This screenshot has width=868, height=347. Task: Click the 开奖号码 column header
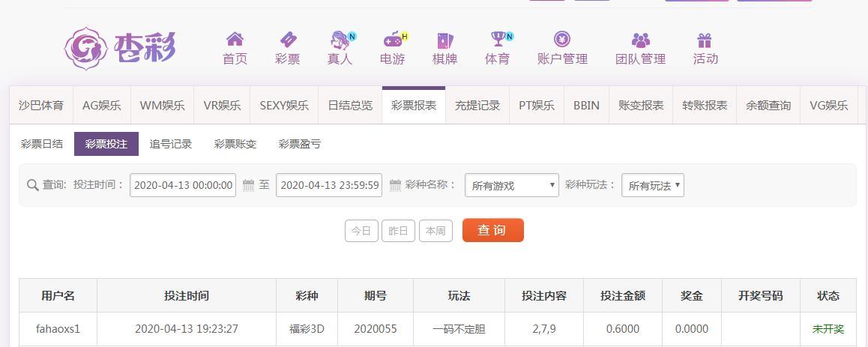coord(761,295)
